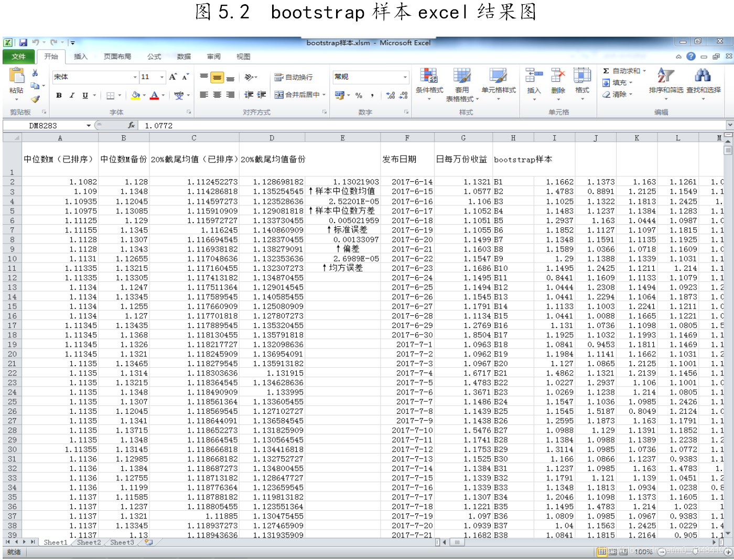734x560 pixels.
Task: Open the fx insert function dialog
Action: click(131, 125)
